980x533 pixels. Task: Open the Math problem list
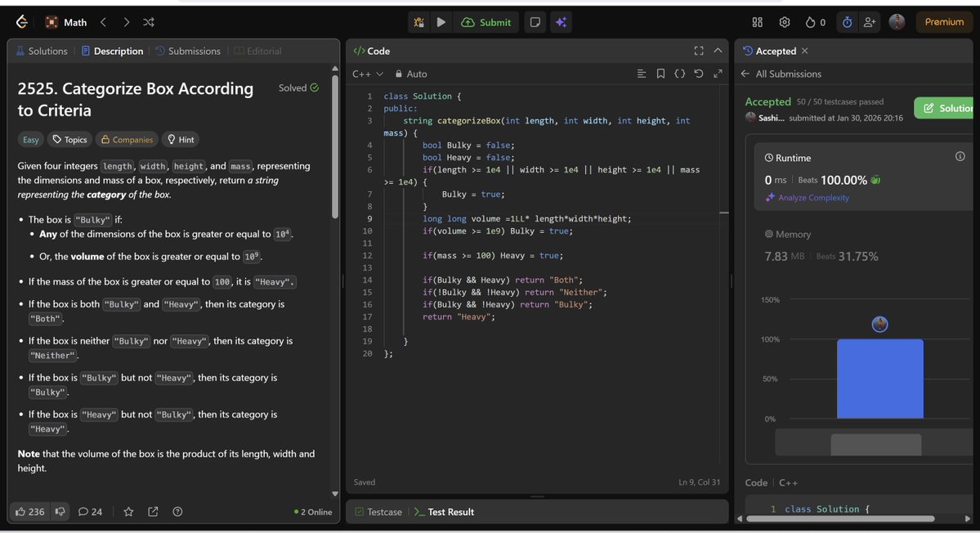pyautogui.click(x=66, y=23)
